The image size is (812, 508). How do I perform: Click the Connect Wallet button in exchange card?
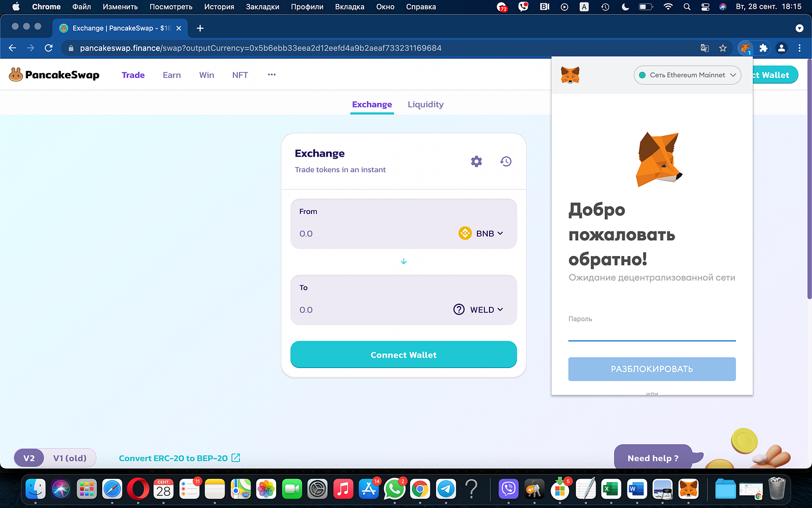tap(404, 355)
